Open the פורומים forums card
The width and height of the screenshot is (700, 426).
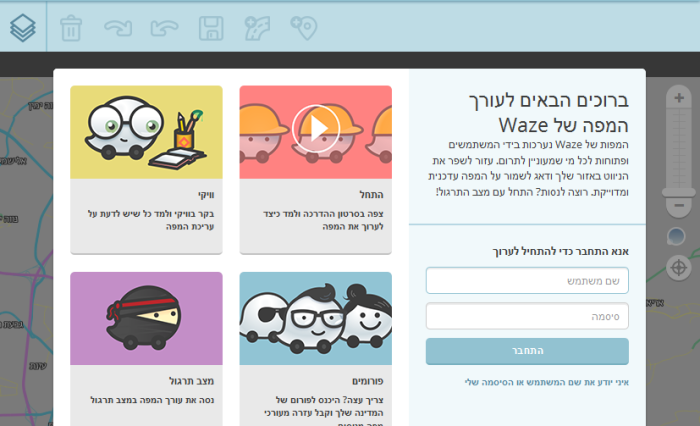[316, 349]
